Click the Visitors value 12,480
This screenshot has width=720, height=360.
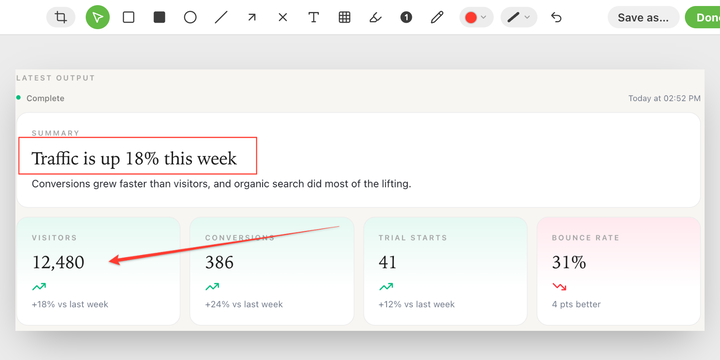(58, 262)
